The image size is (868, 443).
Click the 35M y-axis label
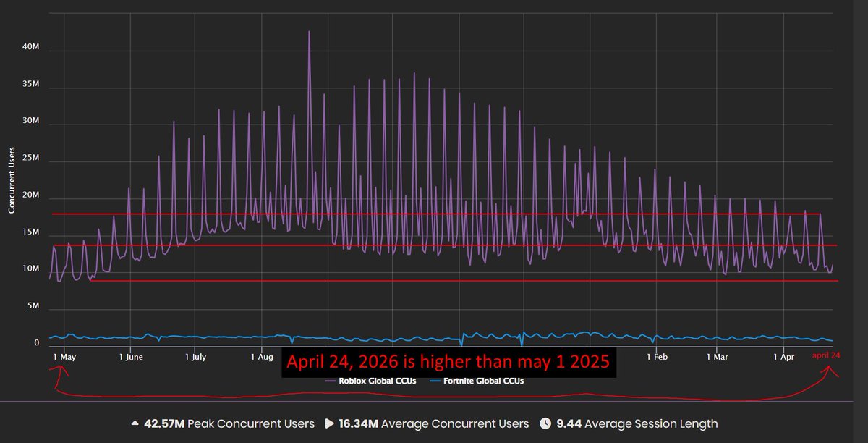[31, 84]
